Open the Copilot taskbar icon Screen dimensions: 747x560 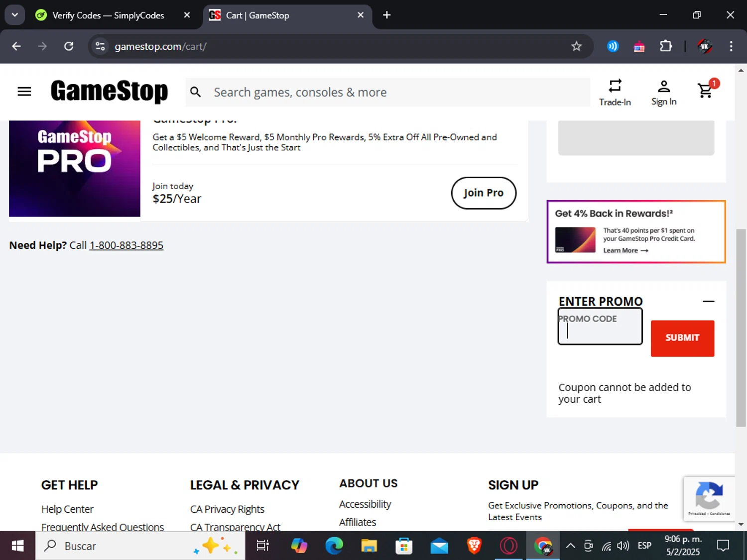tap(299, 546)
